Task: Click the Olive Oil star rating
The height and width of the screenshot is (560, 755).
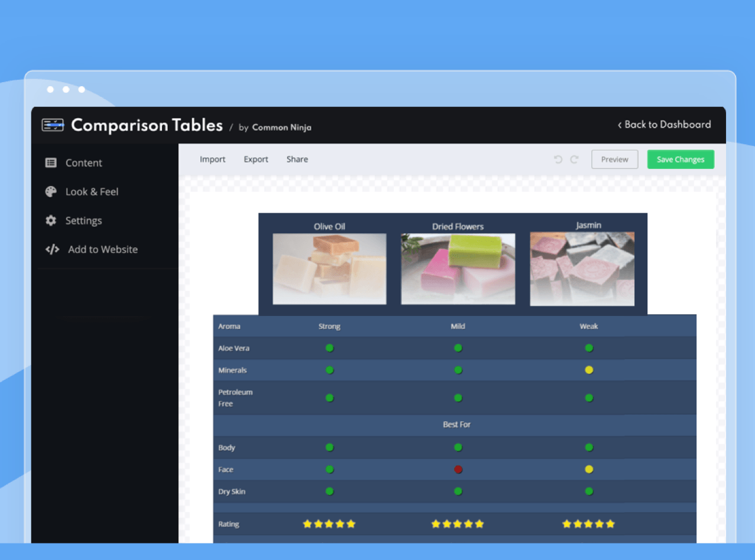Action: coord(329,524)
